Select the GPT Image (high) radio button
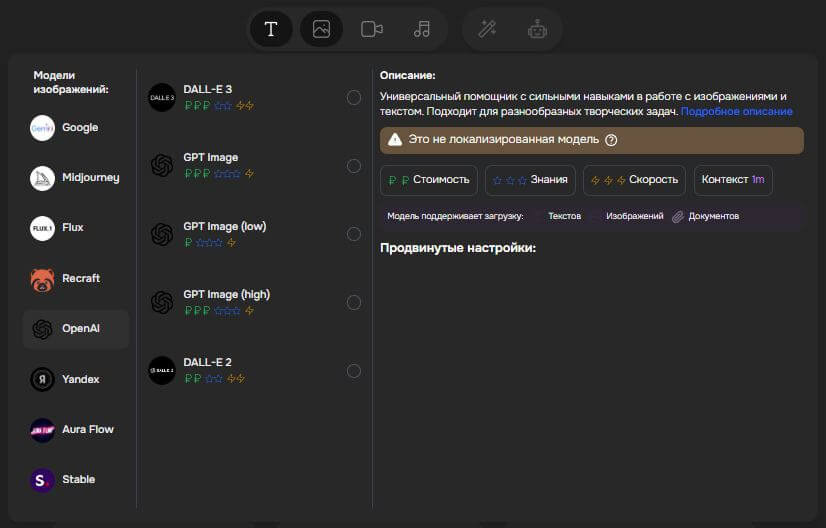This screenshot has width=826, height=528. coord(354,302)
